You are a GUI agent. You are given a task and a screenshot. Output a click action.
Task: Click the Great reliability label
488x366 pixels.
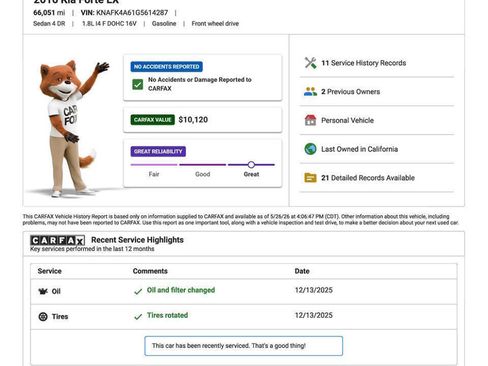click(x=251, y=174)
